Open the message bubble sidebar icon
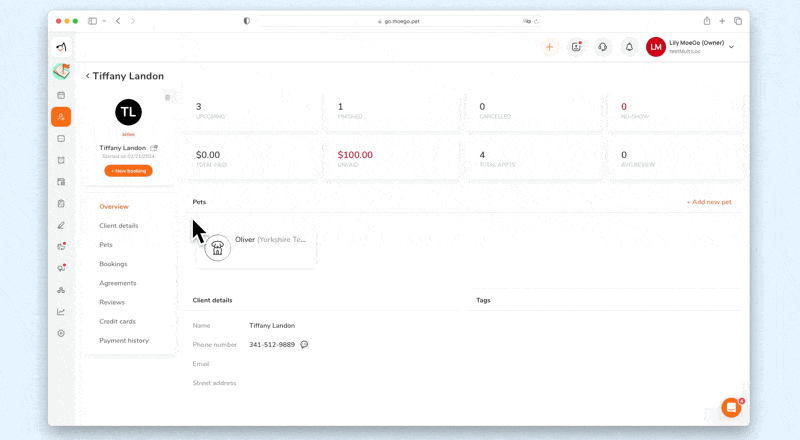Image resolution: width=800 pixels, height=440 pixels. [x=61, y=139]
